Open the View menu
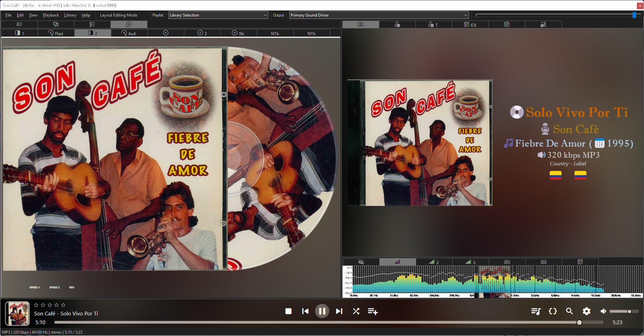Viewport: 644px width, 336px height. point(33,15)
